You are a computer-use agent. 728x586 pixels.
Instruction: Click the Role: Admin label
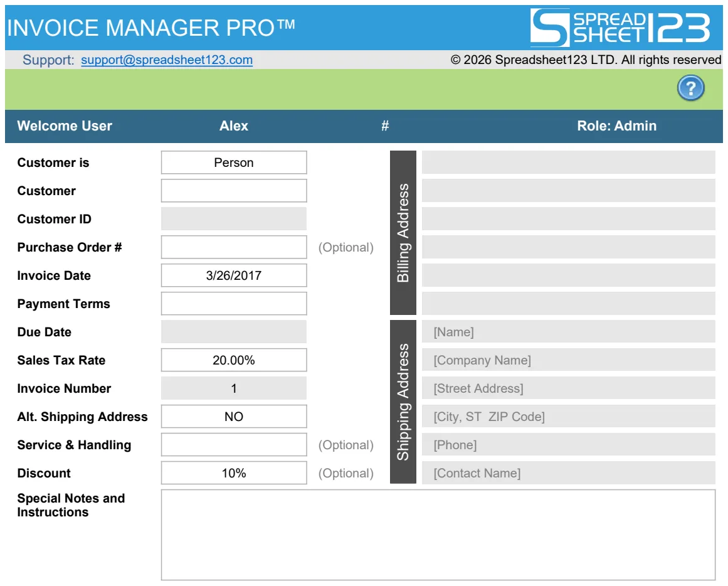616,126
